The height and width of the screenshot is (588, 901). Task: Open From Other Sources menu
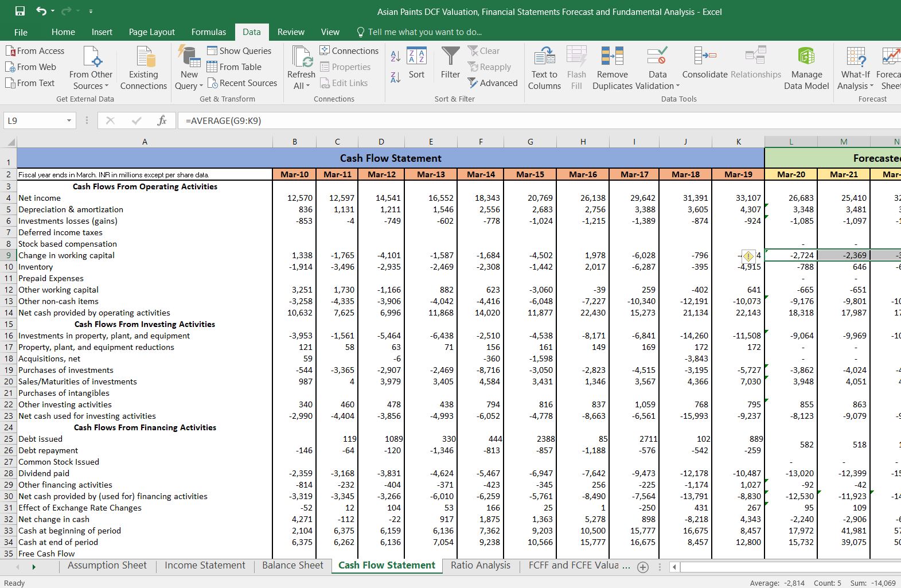tap(91, 68)
